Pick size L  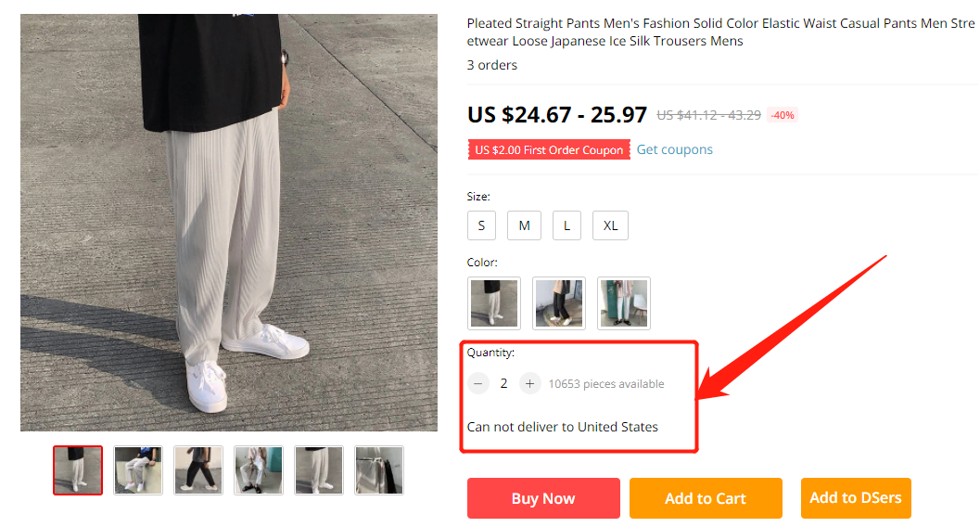566,225
